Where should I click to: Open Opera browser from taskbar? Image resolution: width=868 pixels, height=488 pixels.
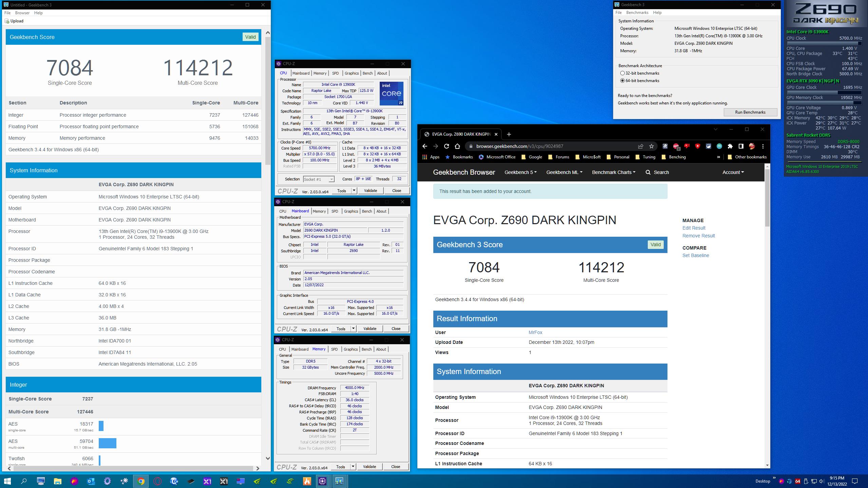157,481
